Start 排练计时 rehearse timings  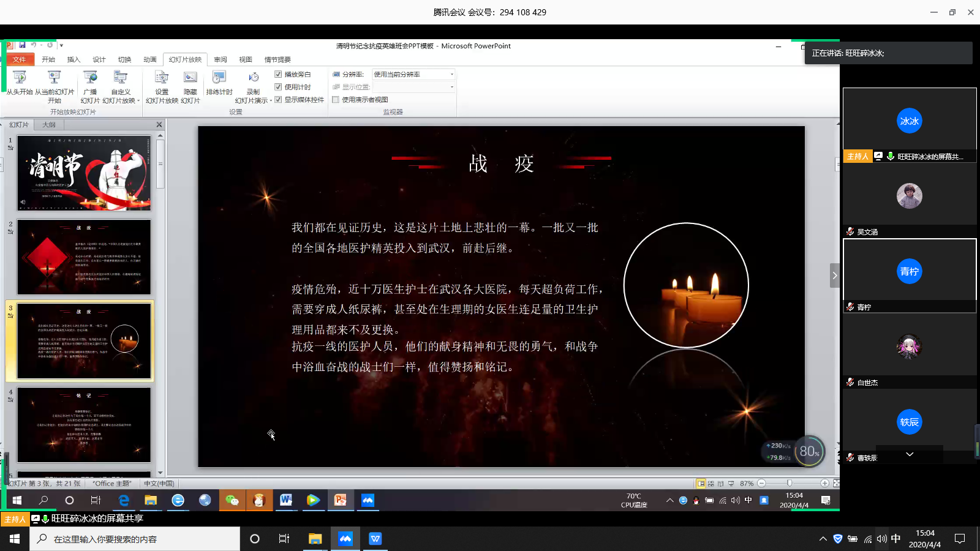pos(219,78)
